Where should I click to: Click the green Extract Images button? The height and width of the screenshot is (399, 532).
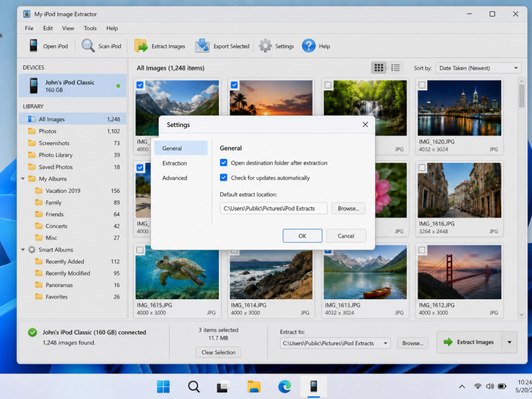coord(469,342)
